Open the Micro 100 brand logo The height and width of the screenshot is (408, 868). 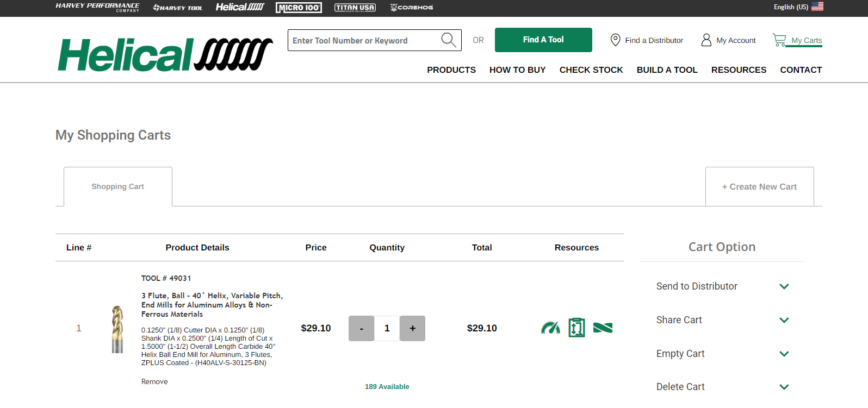[x=299, y=8]
